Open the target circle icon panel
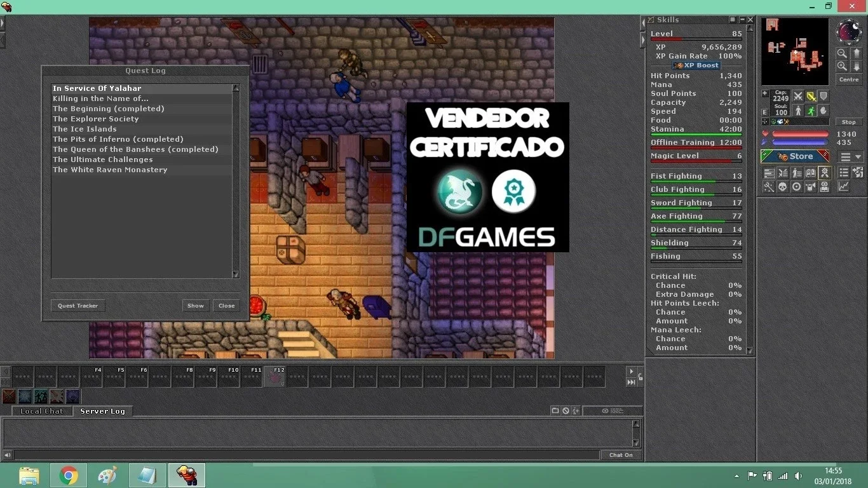Image resolution: width=868 pixels, height=488 pixels. tap(796, 186)
